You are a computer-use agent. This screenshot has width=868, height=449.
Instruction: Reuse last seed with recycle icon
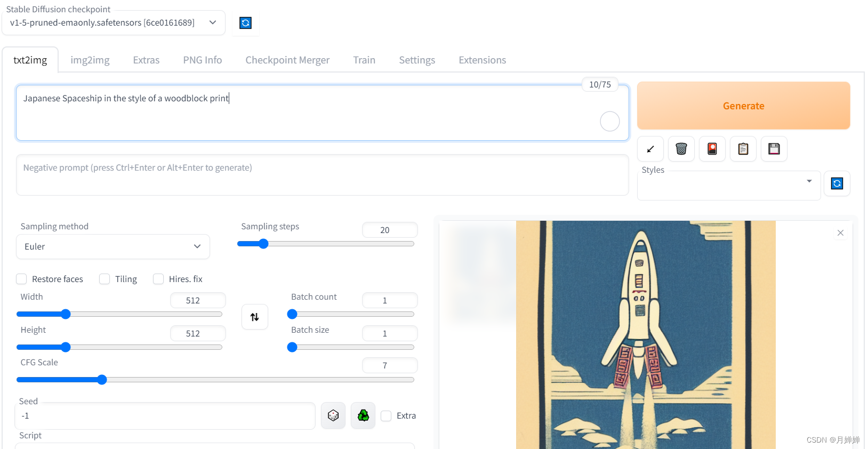pos(363,415)
